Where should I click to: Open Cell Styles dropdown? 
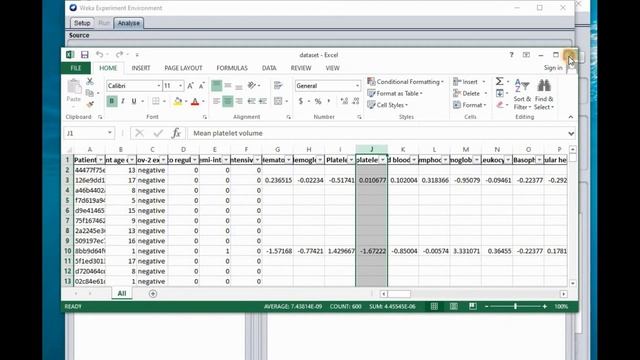[387, 105]
